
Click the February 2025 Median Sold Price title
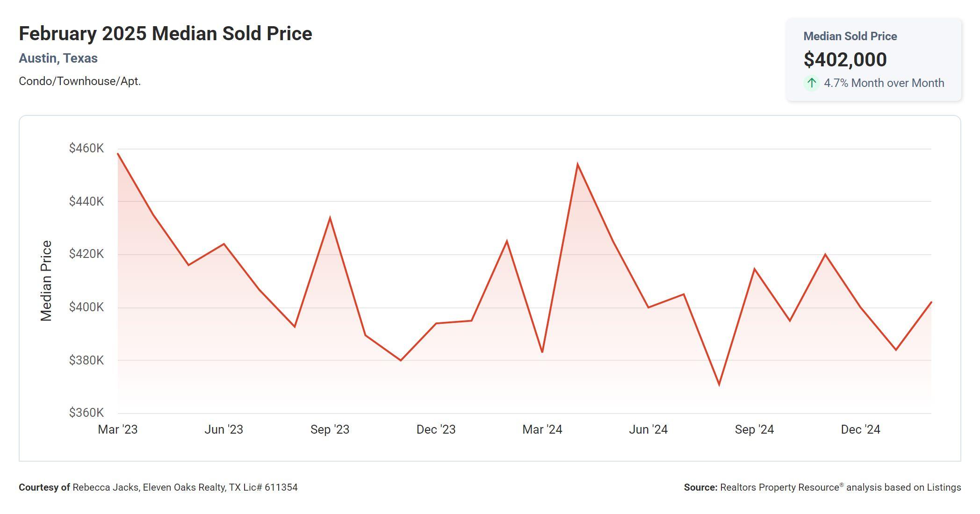pyautogui.click(x=165, y=34)
